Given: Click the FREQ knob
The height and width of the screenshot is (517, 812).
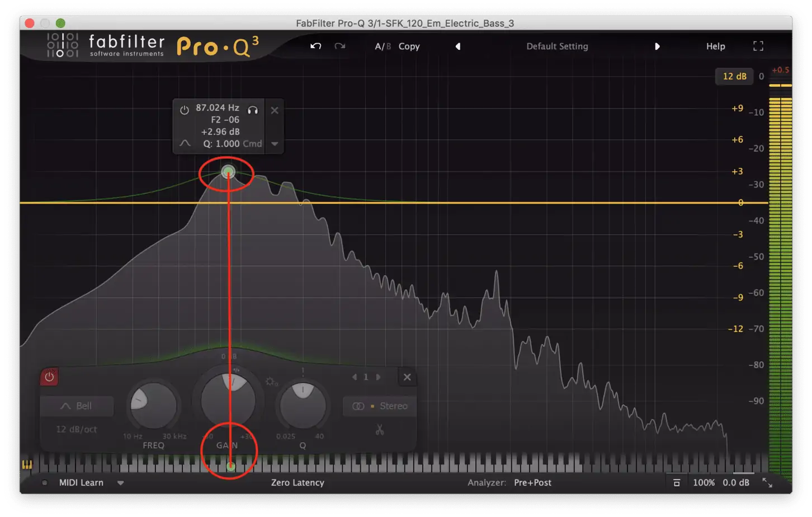Looking at the screenshot, I should point(153,406).
